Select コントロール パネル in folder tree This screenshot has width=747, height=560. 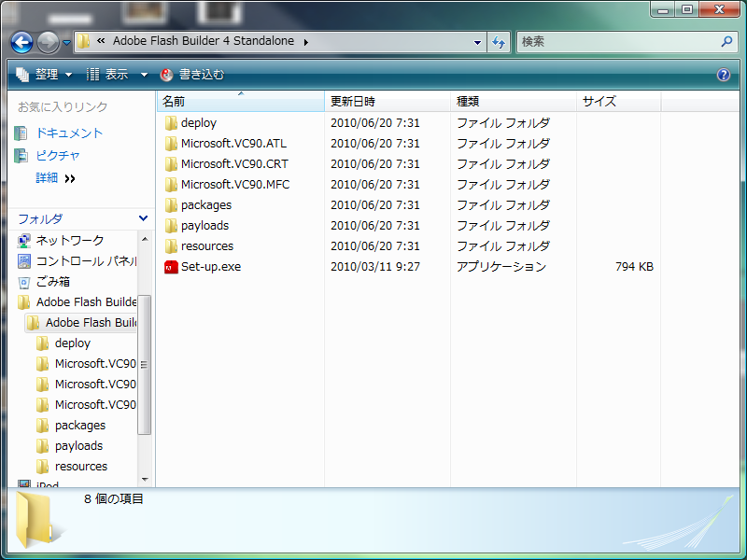click(x=86, y=261)
